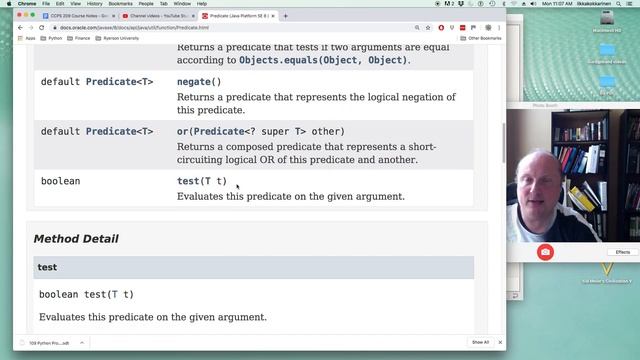Viewport: 640px width, 360px height.
Task: Click the 'Method Detail' heading
Action: pos(76,239)
